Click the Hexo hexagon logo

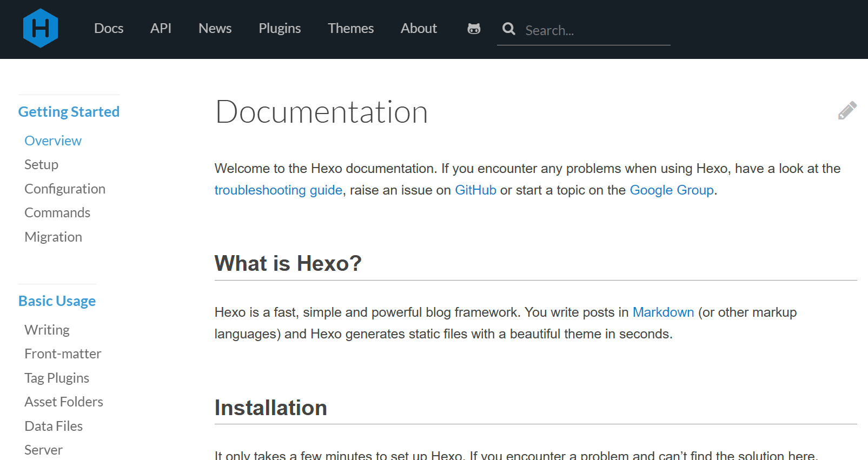[x=41, y=28]
